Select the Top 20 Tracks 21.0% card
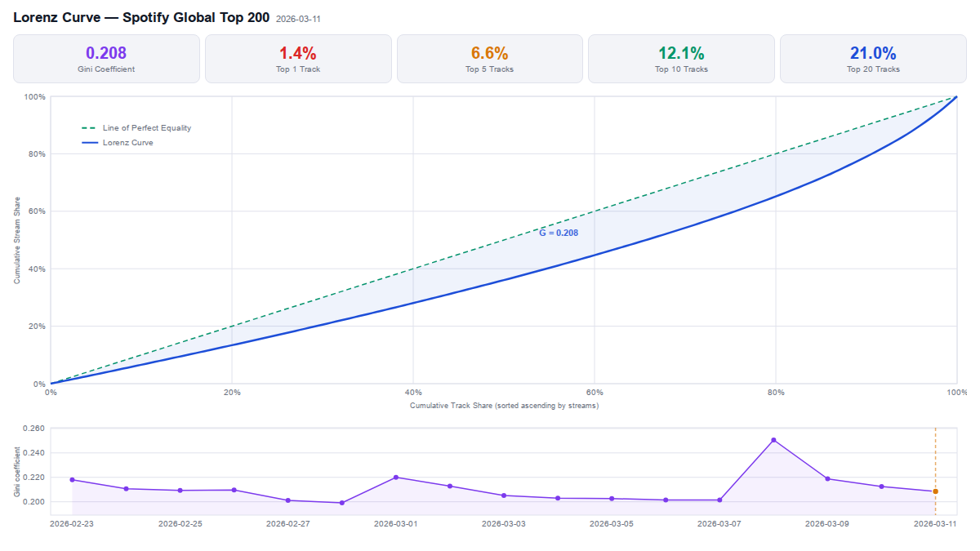Screen dimensions: 980x551 pyautogui.click(x=873, y=59)
